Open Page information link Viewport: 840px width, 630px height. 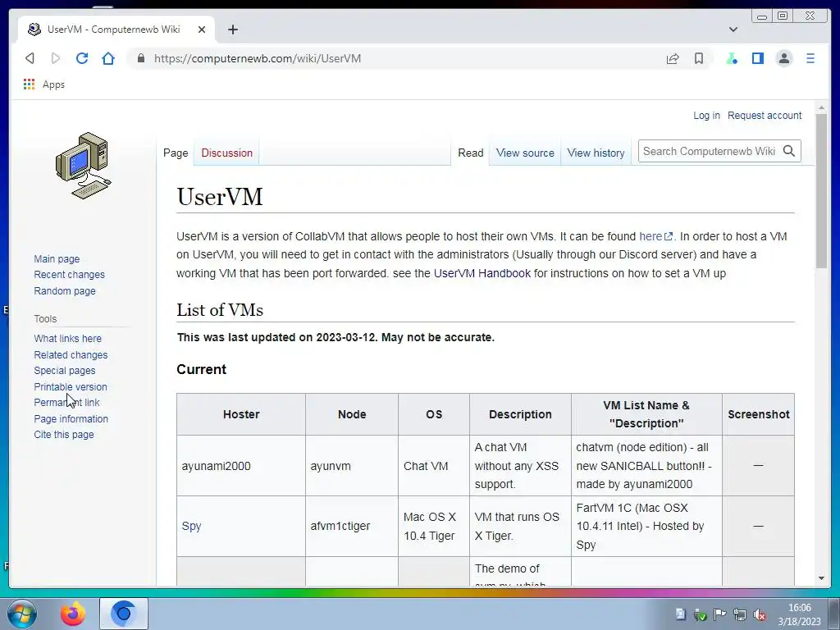(71, 419)
